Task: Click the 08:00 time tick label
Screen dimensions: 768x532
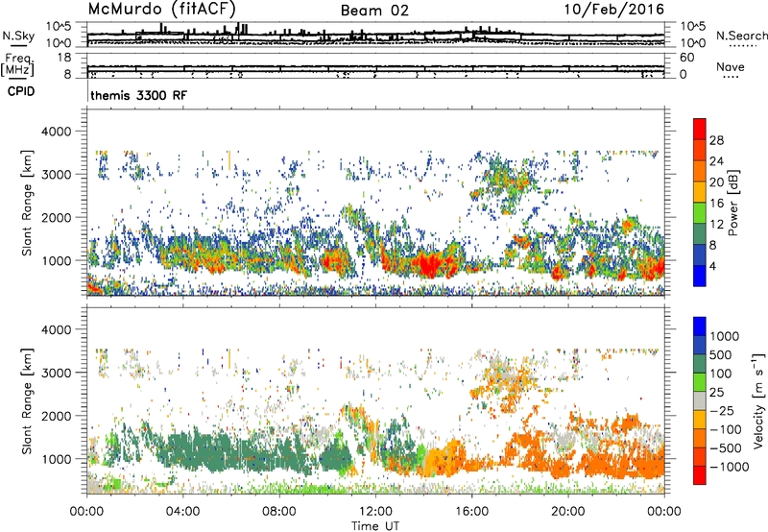Action: click(x=278, y=512)
